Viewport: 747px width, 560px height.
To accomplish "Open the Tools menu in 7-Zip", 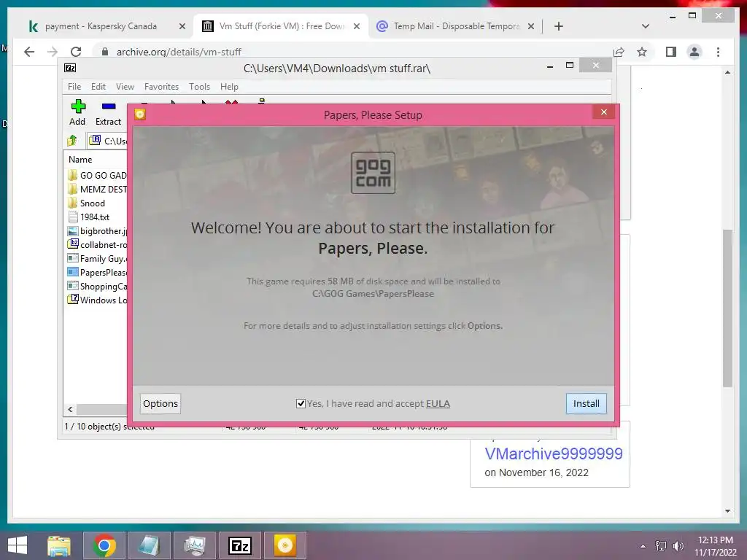I will click(199, 87).
